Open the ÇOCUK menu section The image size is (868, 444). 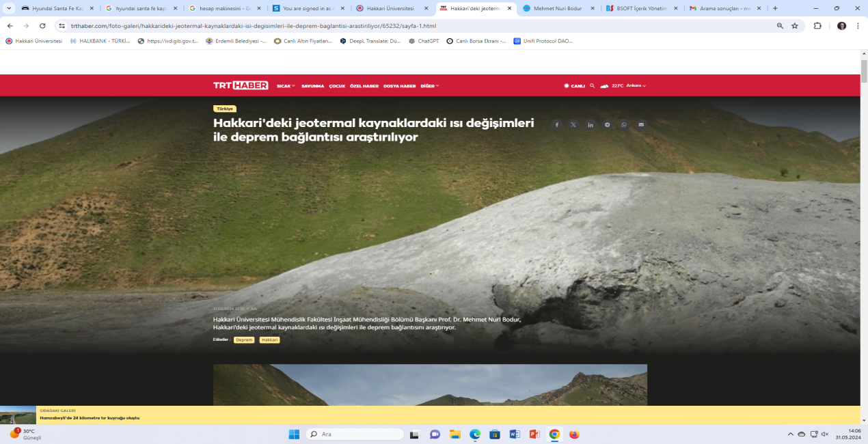click(337, 86)
